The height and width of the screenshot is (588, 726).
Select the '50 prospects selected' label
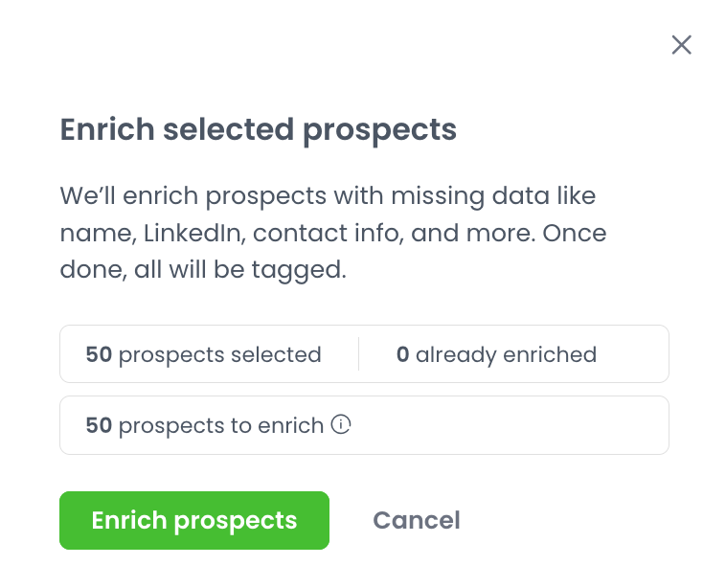coord(203,354)
